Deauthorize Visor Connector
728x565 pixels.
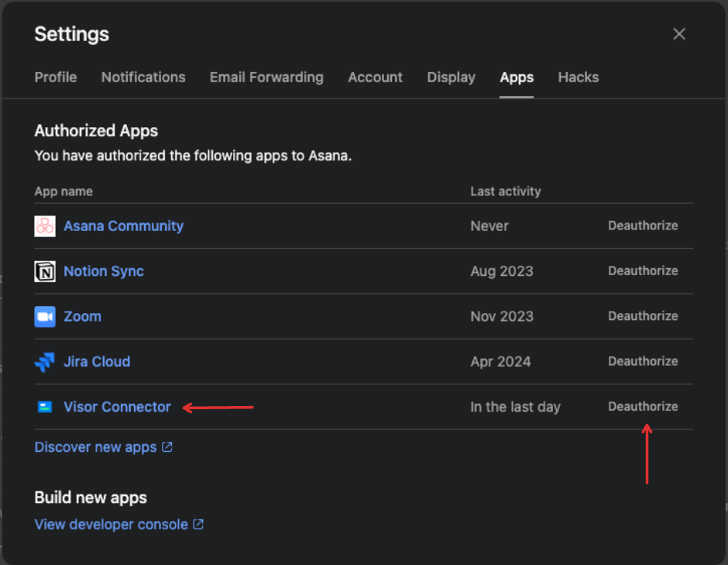click(643, 406)
